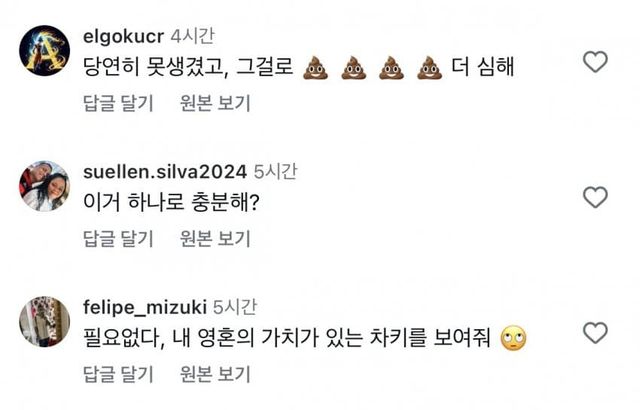Show original with 원본 보기 for elgokucr
Image resolution: width=640 pixels, height=410 pixels.
pyautogui.click(x=215, y=102)
